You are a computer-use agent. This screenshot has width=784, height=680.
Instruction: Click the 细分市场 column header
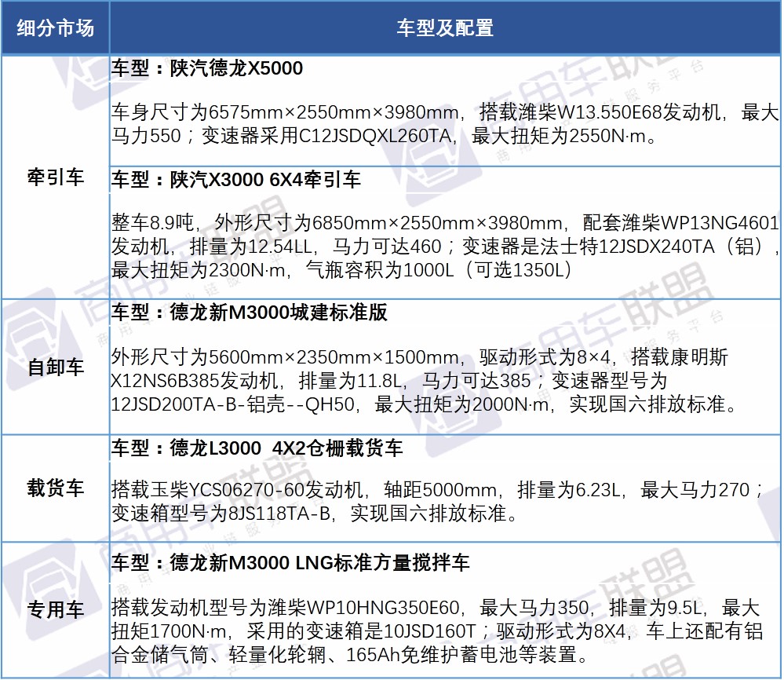[56, 27]
